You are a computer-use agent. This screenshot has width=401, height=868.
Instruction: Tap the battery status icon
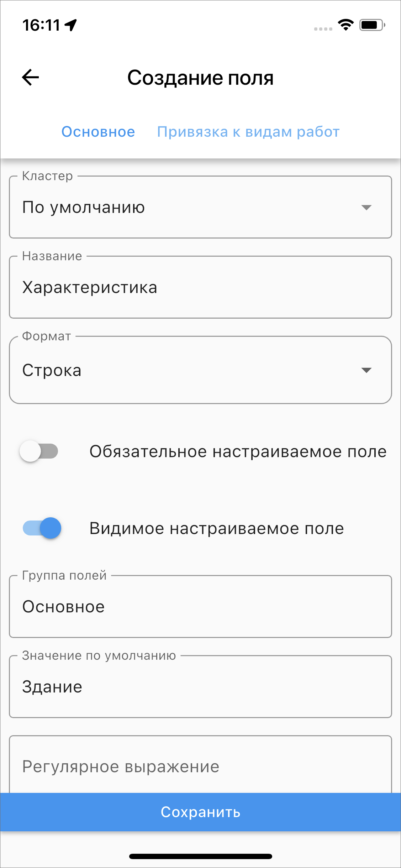[372, 25]
